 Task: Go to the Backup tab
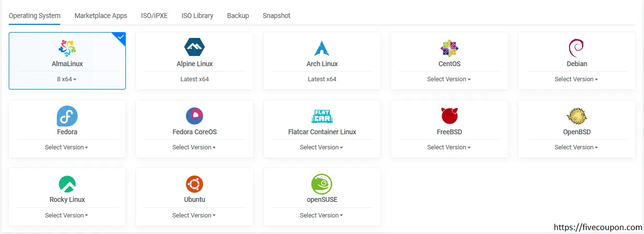238,16
